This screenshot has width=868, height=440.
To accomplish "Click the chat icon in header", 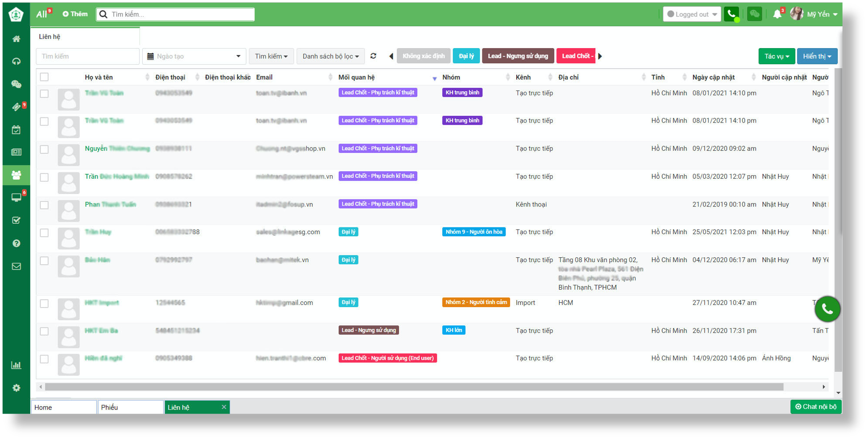I will [x=754, y=14].
